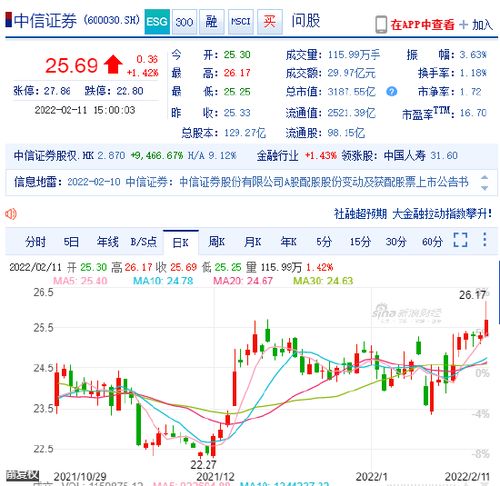Screen dimensions: 500x486
Task: Click the 中信证券股权.HK link
Action: pos(54,155)
